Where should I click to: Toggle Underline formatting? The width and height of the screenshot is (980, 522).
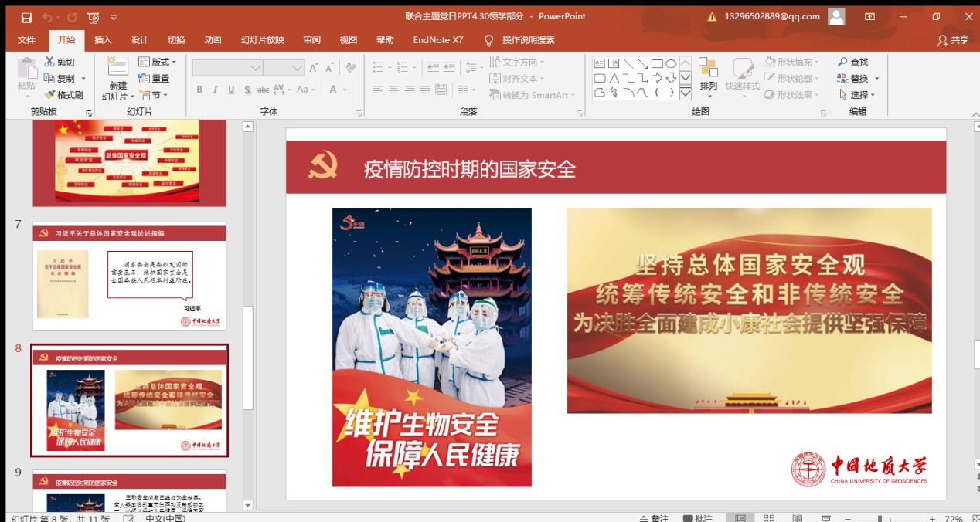232,90
